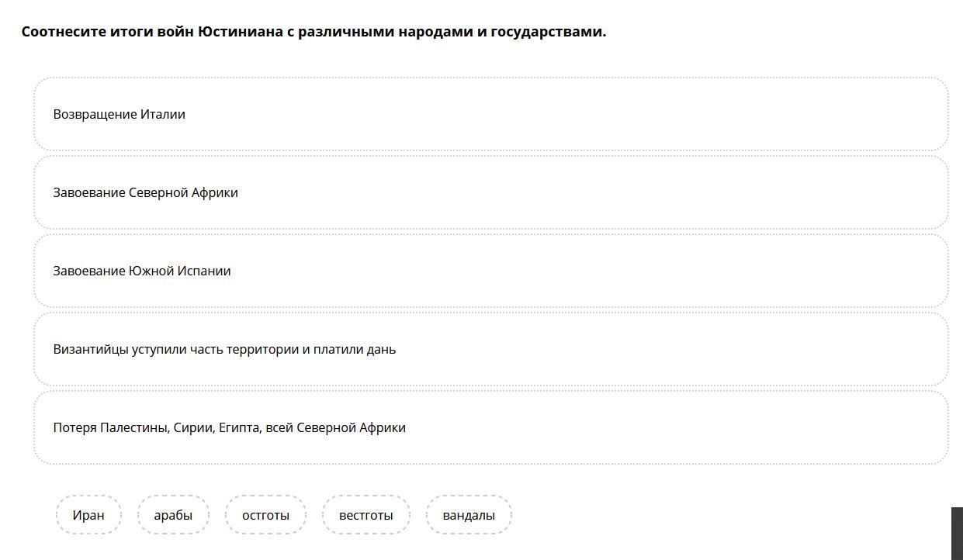
Task: Click the text "Возвращение Италии"
Action: click(x=119, y=114)
